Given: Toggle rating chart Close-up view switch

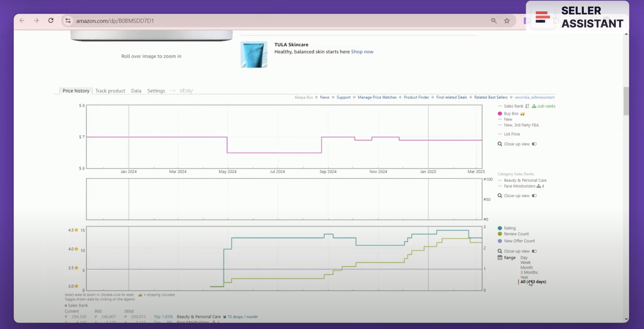Looking at the screenshot, I should [534, 251].
